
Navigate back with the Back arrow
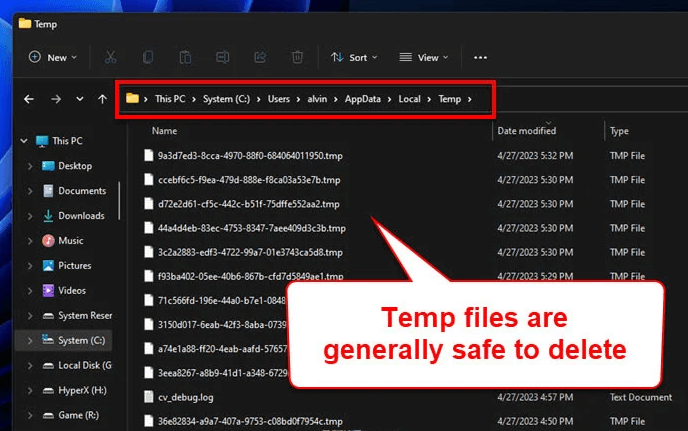coord(29,99)
